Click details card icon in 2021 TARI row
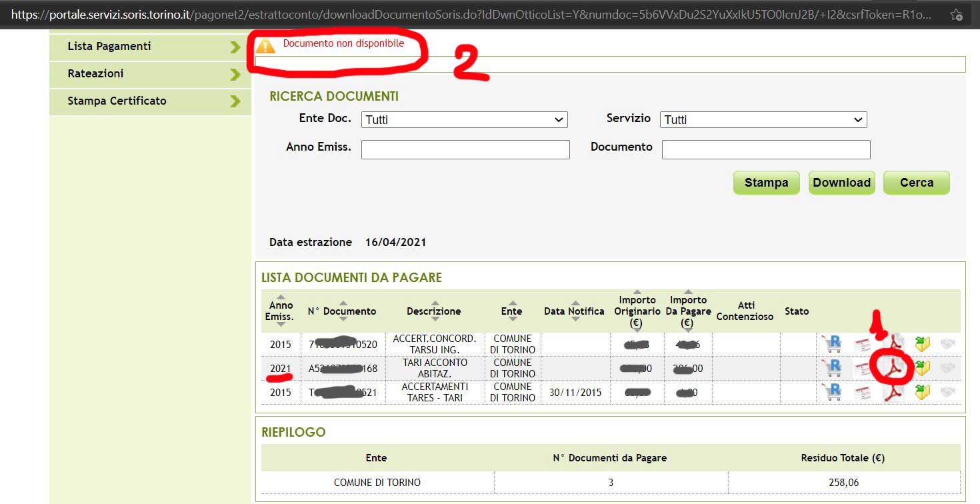 [863, 368]
